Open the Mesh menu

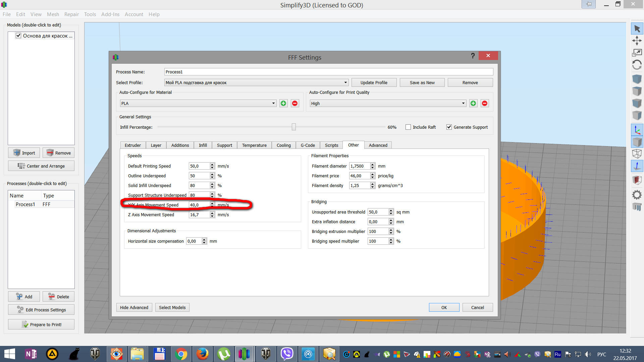click(53, 14)
